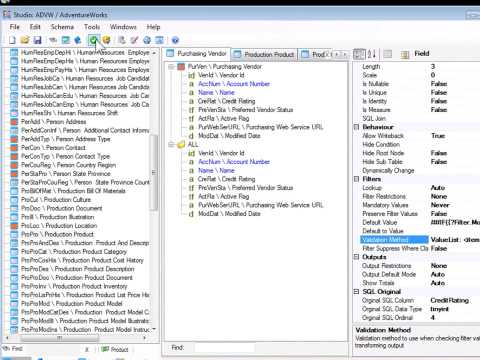Screen dimensions: 480x360
Task: Click the New file toolbar icon
Action: point(12,40)
